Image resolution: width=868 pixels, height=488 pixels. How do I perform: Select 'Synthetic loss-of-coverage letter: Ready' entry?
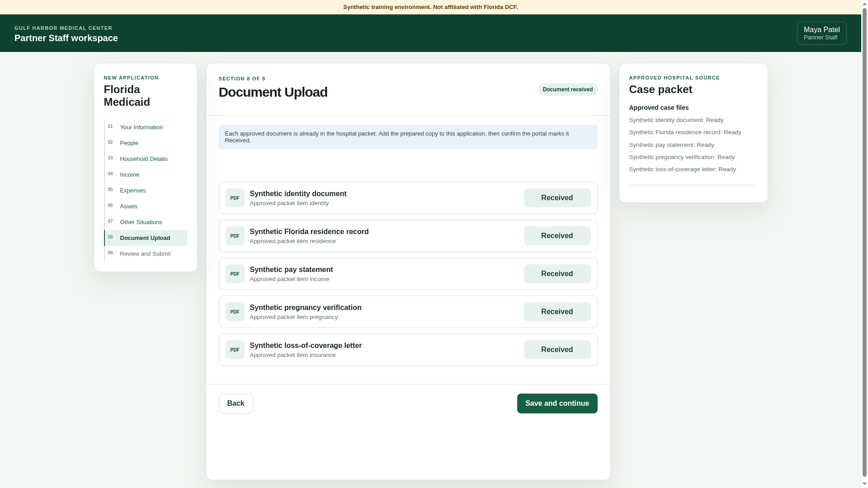(x=682, y=169)
